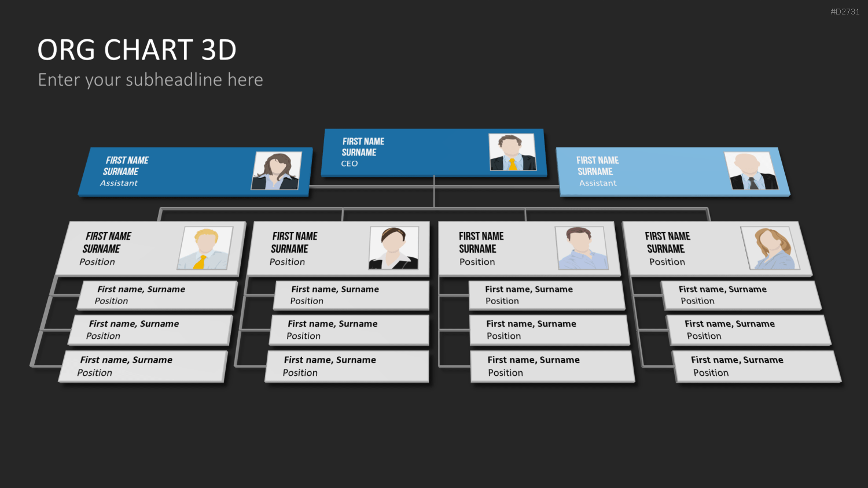The image size is (868, 488).
Task: Select 'Position' label beside the blond man avatar
Action: [97, 262]
